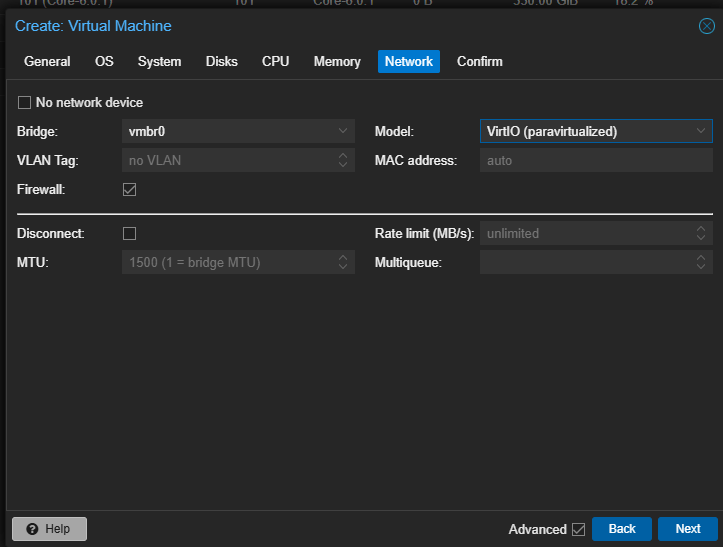
Task: Click the Help button
Action: click(49, 529)
